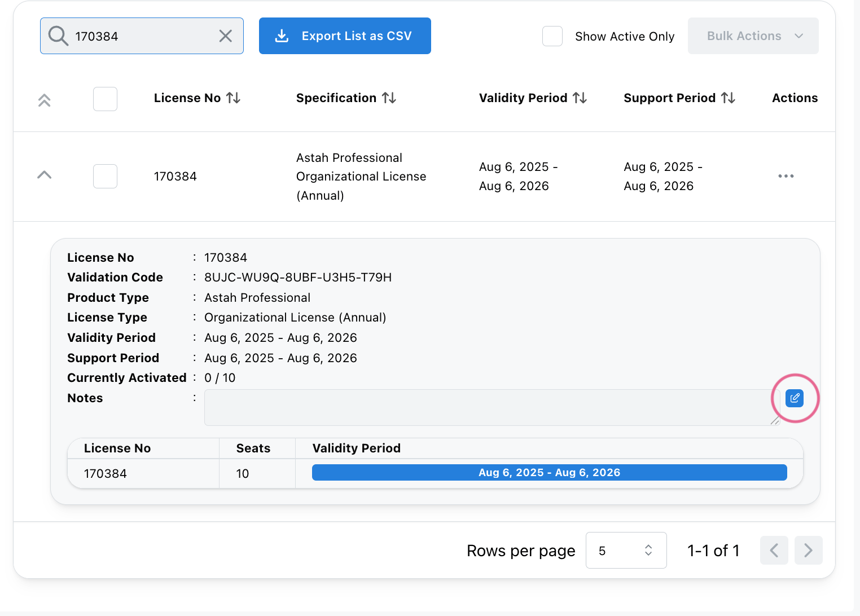This screenshot has width=860, height=616.
Task: Export List as CSV
Action: pos(345,36)
